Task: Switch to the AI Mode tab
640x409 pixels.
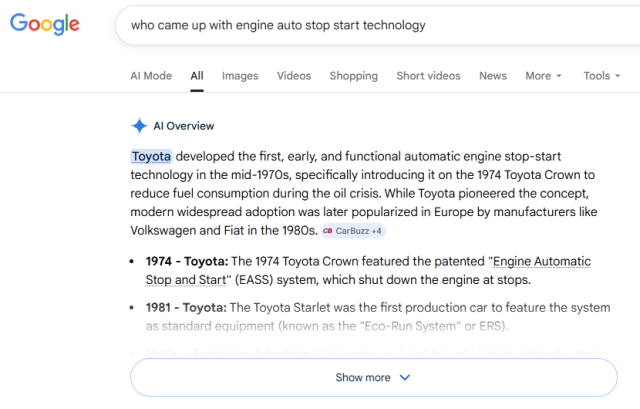Action: tap(151, 76)
